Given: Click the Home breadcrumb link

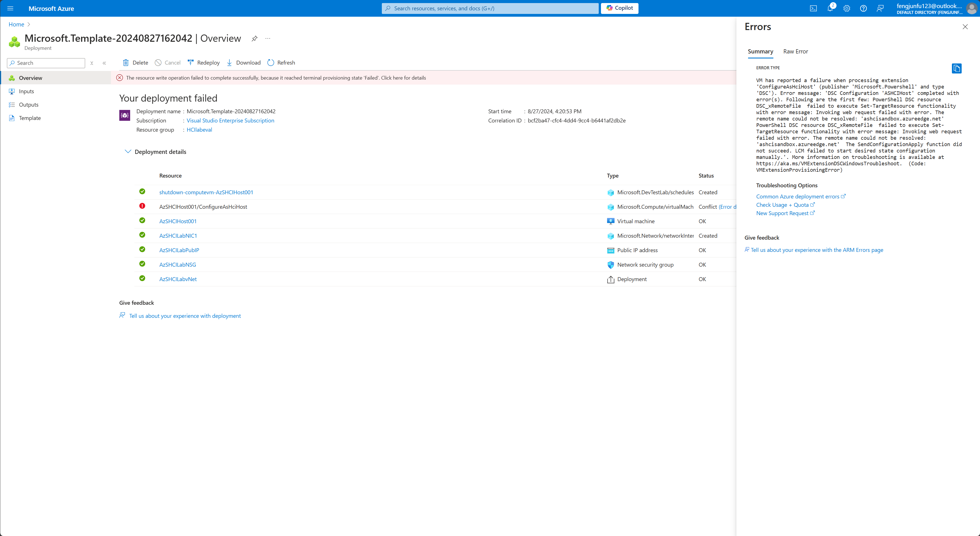Looking at the screenshot, I should click(x=16, y=24).
